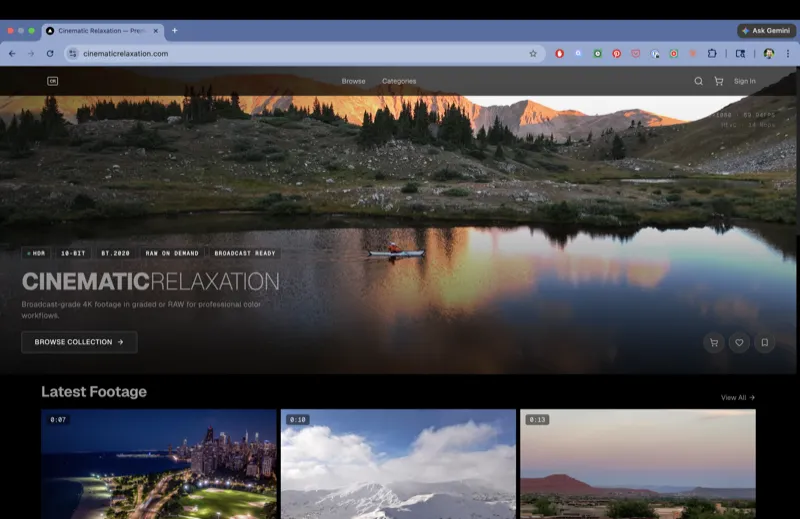This screenshot has width=800, height=519.
Task: Open the green clock extension icon
Action: [597, 54]
